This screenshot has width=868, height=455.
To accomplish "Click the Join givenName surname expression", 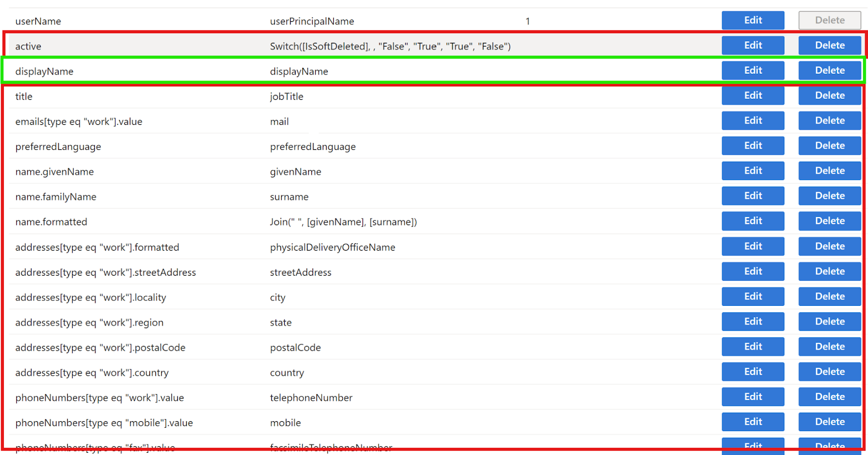I will tap(343, 222).
